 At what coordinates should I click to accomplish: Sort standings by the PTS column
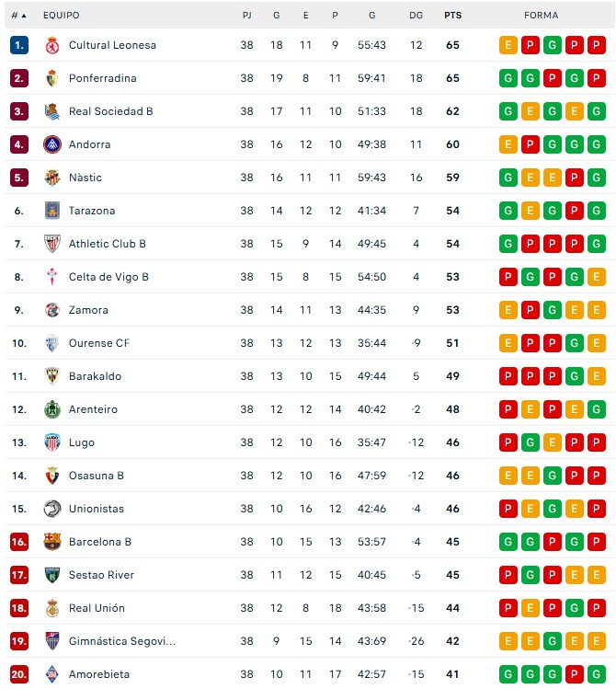pos(452,16)
